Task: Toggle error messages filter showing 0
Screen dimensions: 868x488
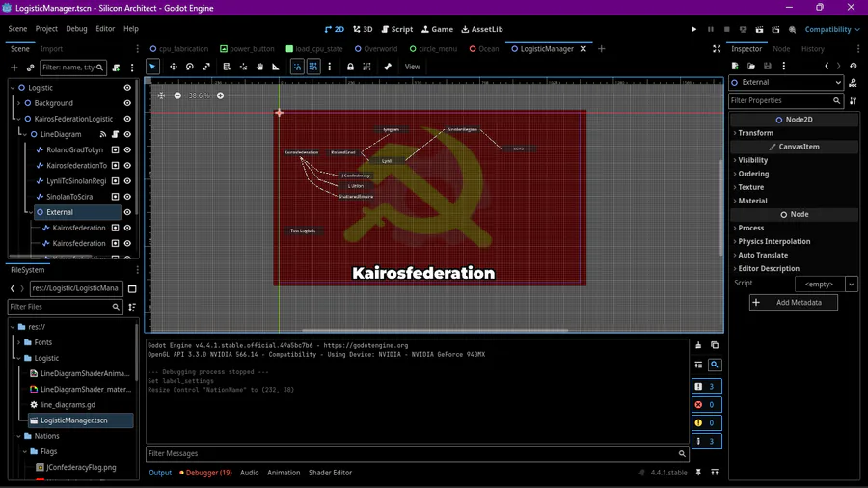Action: pyautogui.click(x=706, y=404)
